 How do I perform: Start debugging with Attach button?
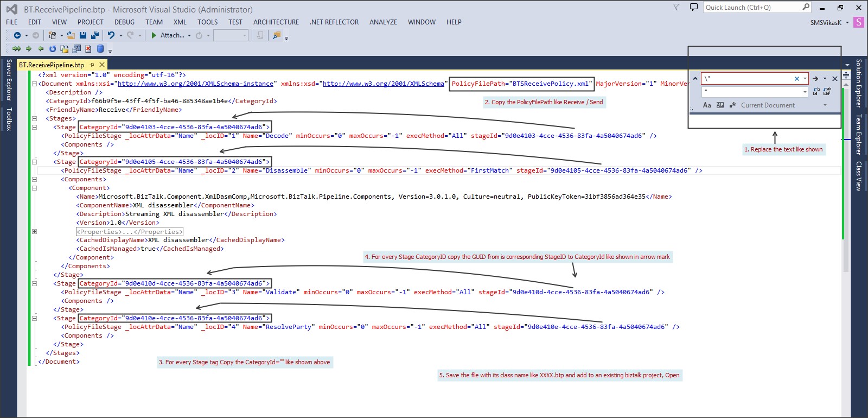(x=168, y=35)
